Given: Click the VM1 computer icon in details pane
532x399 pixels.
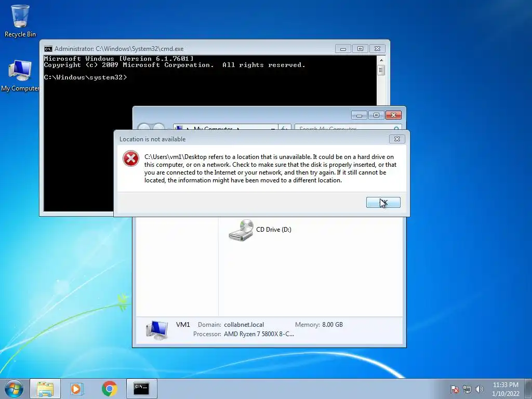Looking at the screenshot, I should (157, 329).
